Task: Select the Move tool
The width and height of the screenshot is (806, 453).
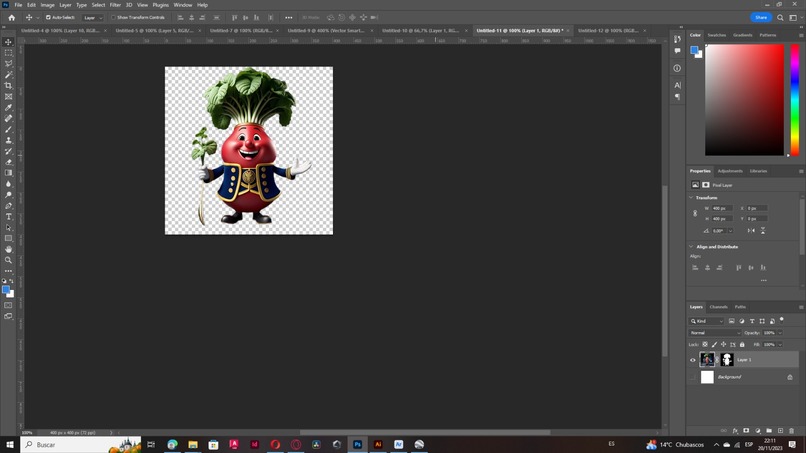Action: coord(8,42)
